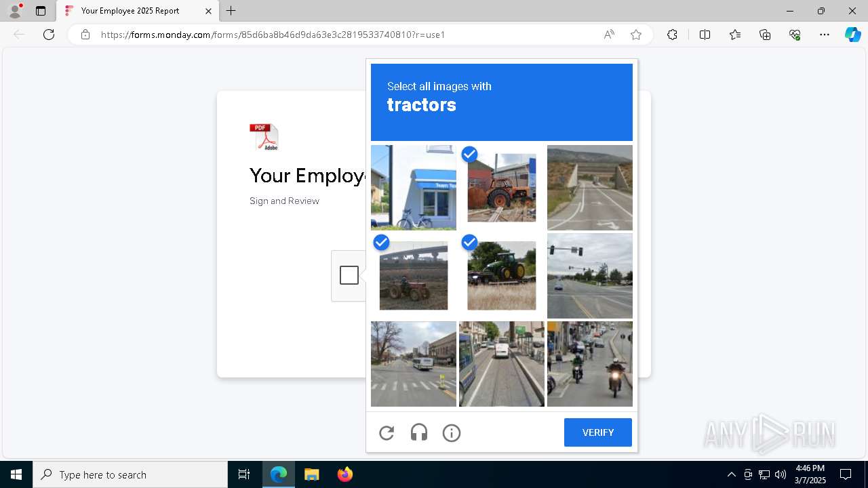Go back with the browser back arrow
This screenshot has height=488, width=868.
pyautogui.click(x=19, y=35)
